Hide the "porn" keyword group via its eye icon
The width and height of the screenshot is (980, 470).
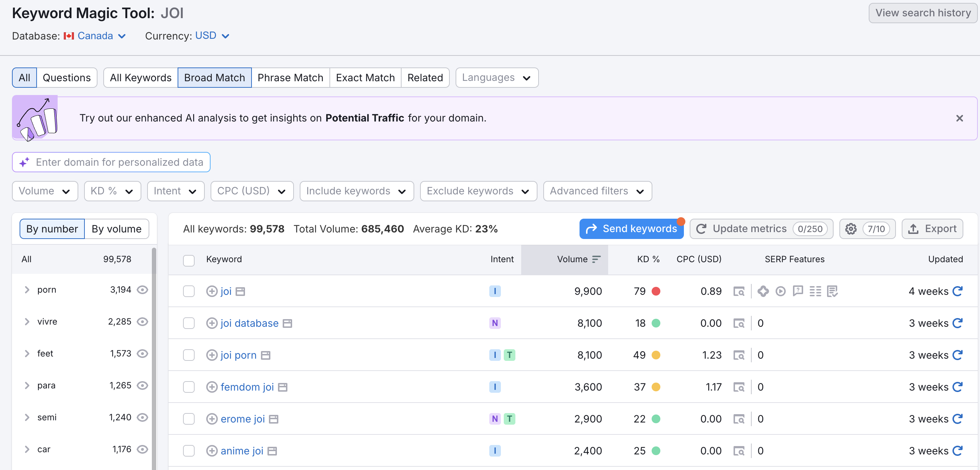(x=143, y=290)
